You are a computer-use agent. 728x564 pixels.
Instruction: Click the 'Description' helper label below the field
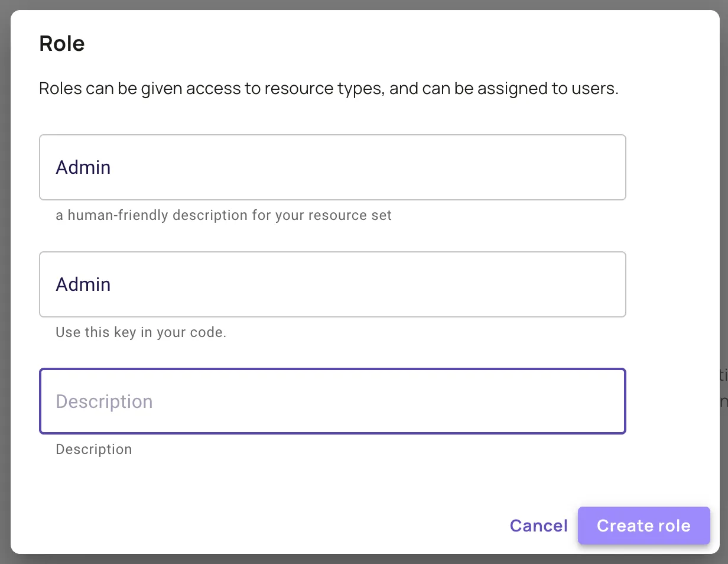point(93,449)
